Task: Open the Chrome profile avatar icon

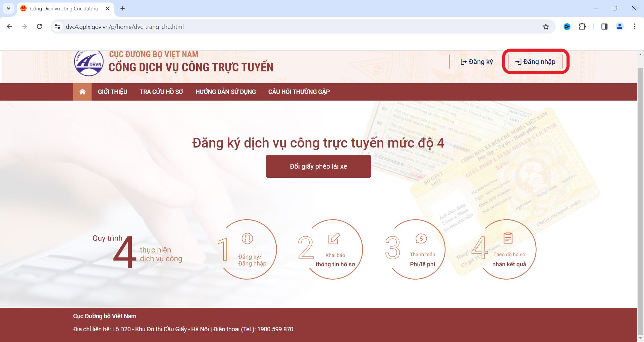Action: click(620, 27)
